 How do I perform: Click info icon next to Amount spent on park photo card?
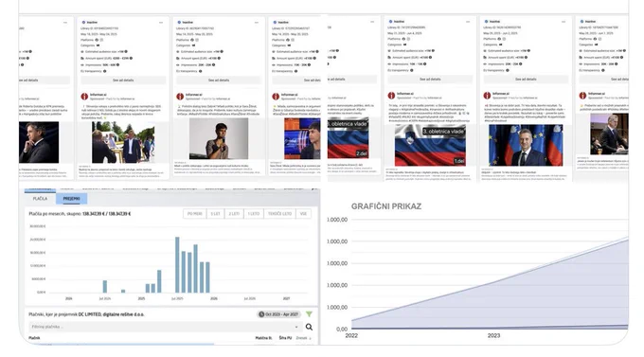131,59
